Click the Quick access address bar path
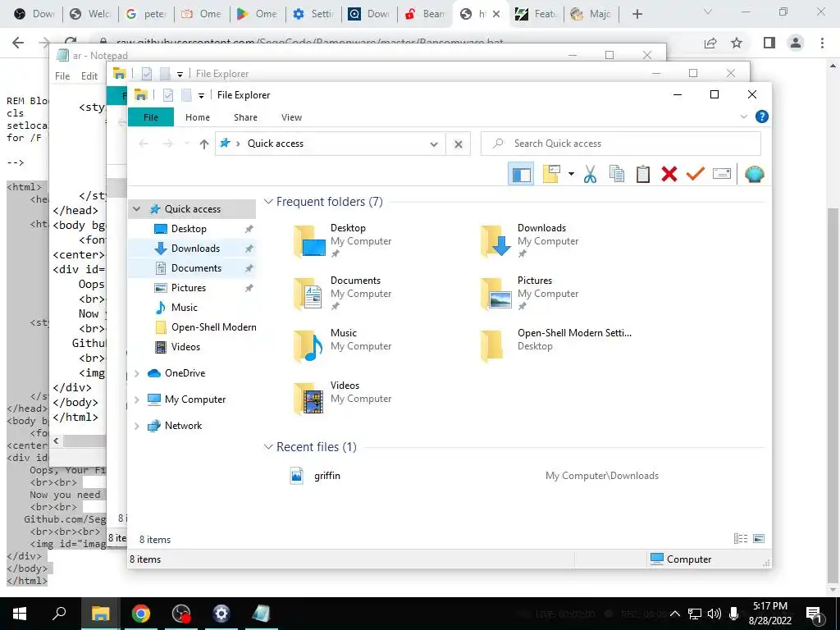 [276, 144]
